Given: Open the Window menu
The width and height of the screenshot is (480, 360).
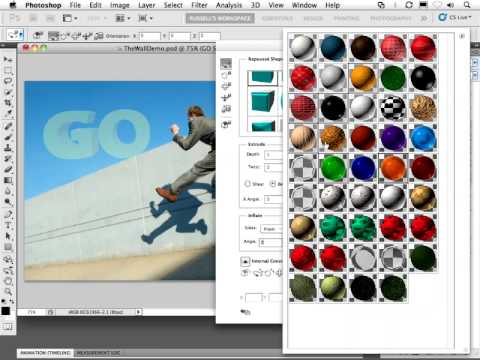Looking at the screenshot, I should pyautogui.click(x=304, y=5).
